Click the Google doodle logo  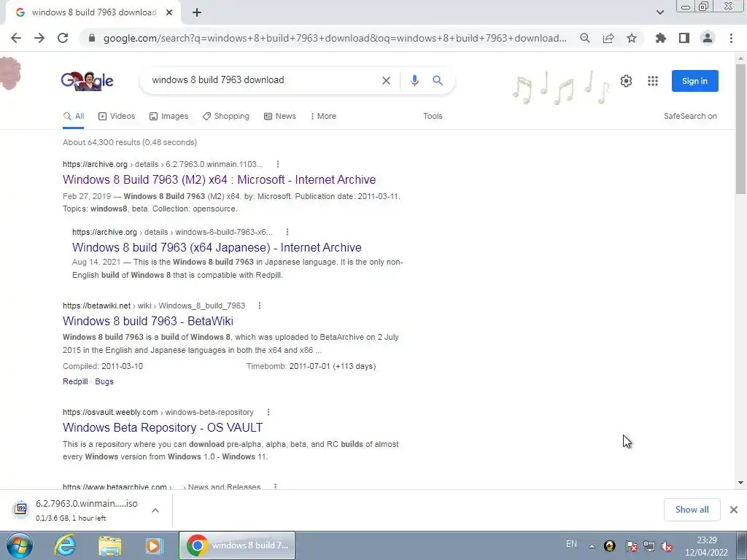(x=88, y=81)
